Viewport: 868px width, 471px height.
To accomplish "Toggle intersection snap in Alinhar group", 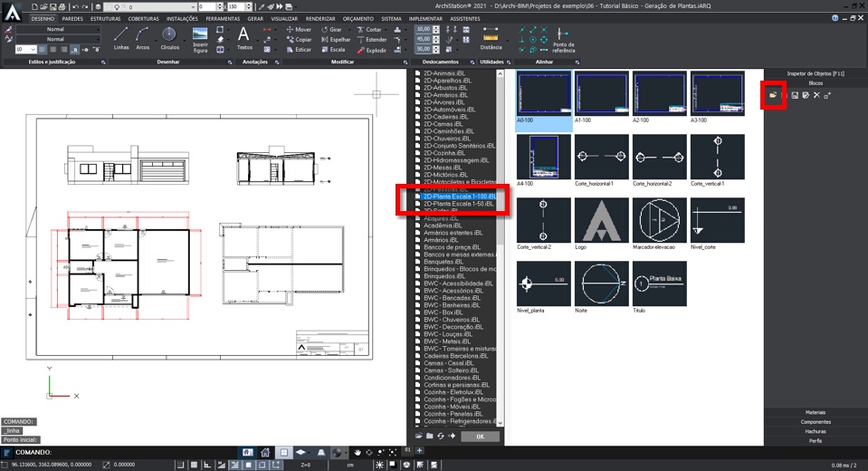I will click(544, 29).
